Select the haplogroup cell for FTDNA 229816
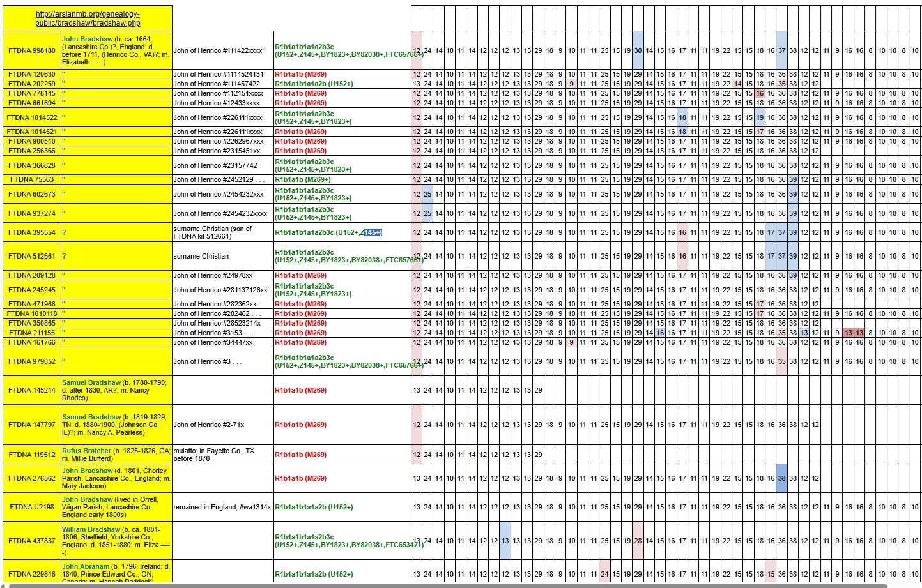 [313, 575]
